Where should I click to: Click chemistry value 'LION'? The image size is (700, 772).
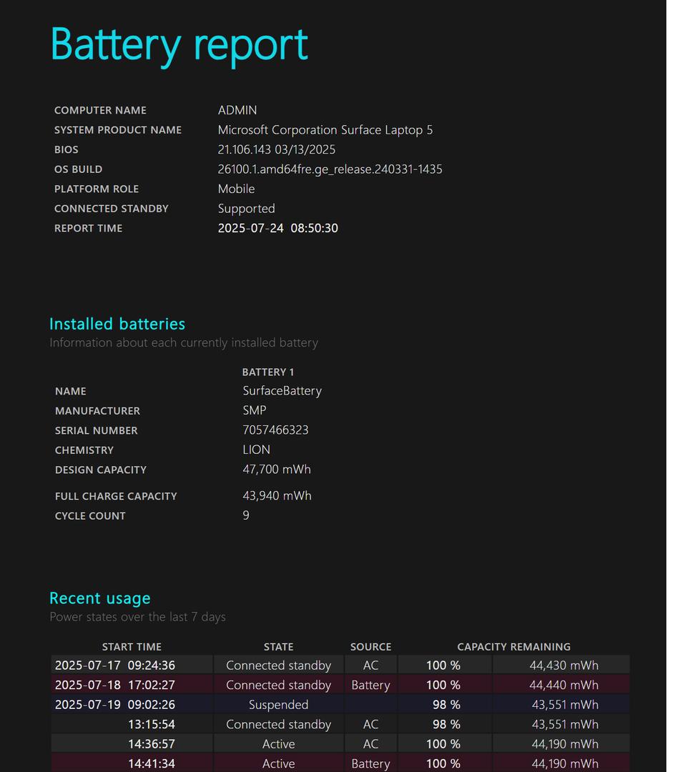(x=256, y=450)
